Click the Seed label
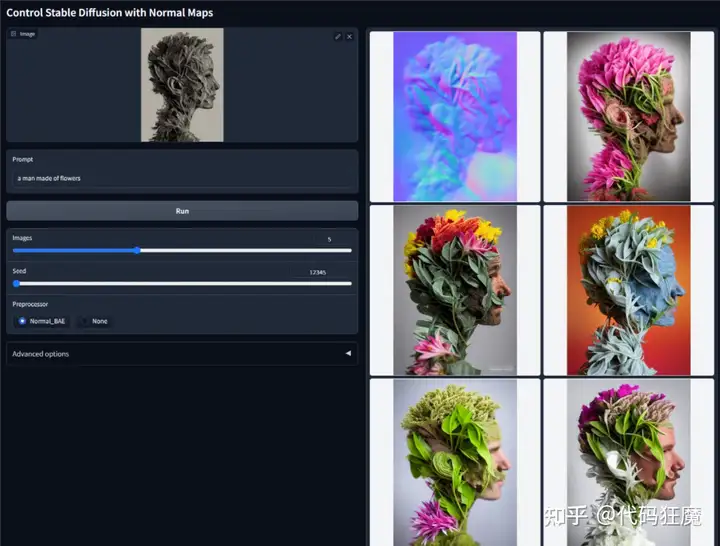 19,271
